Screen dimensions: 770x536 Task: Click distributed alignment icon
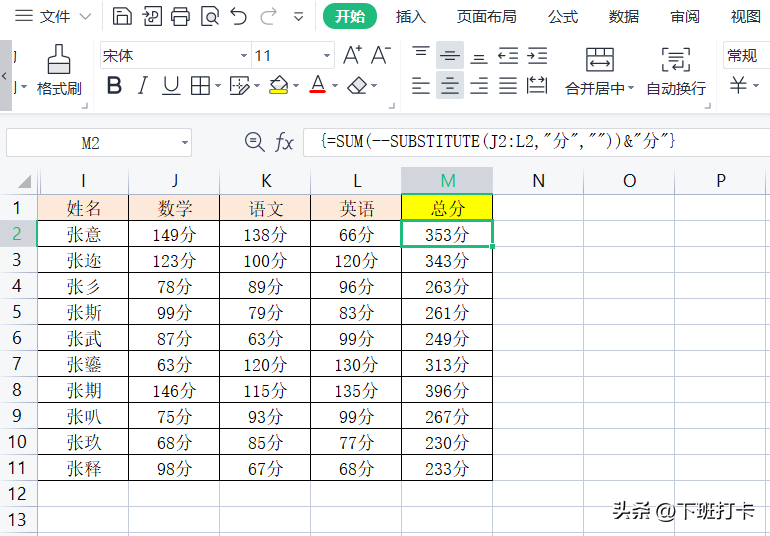pos(537,85)
